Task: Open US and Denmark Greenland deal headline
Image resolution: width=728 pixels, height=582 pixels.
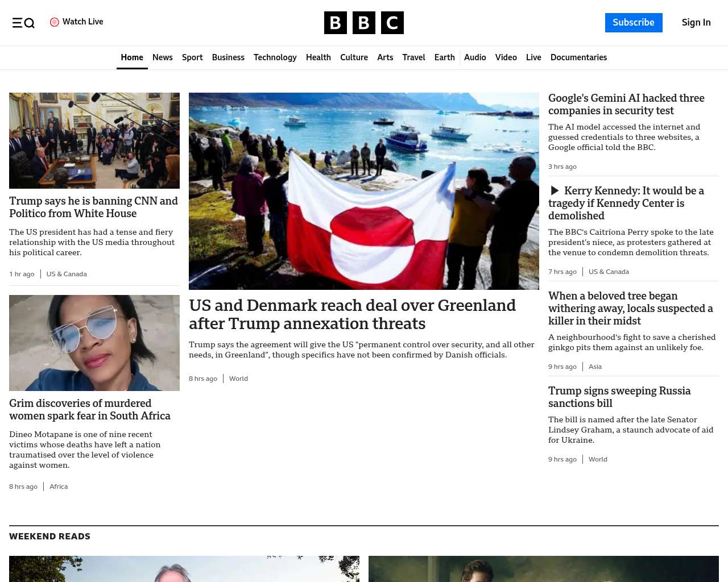Action: (x=353, y=314)
